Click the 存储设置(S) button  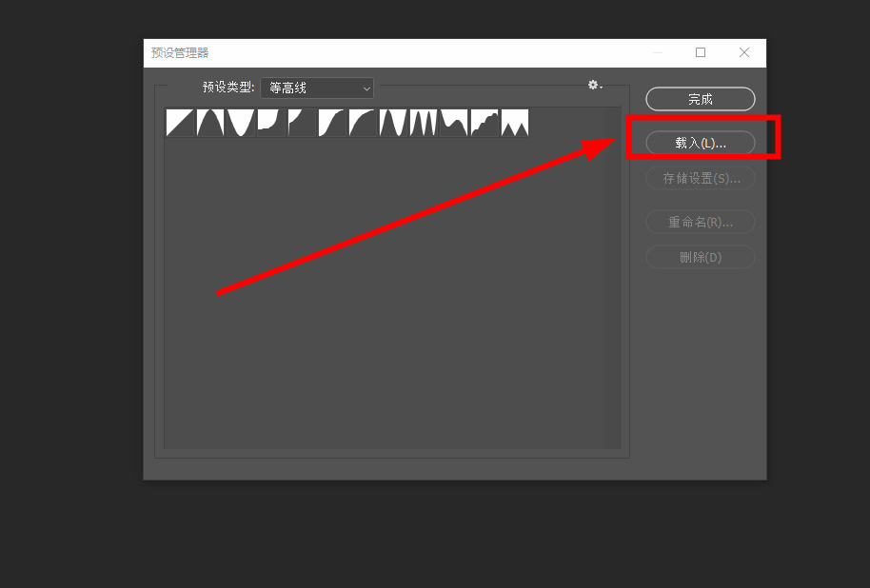click(x=700, y=178)
